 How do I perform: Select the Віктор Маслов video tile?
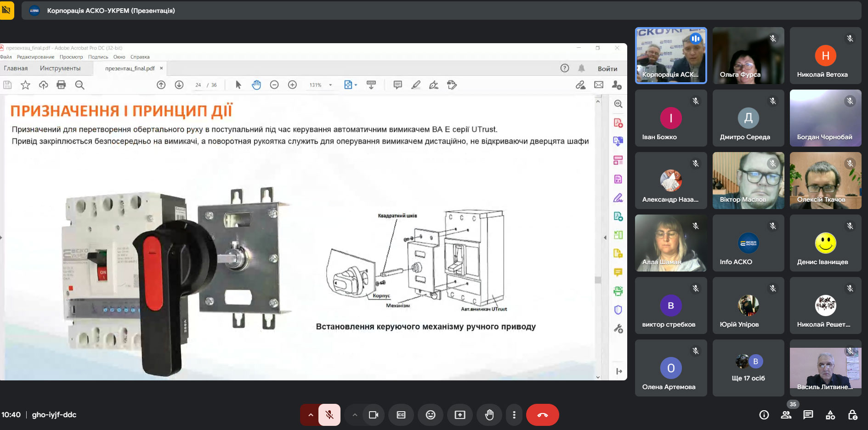(748, 181)
